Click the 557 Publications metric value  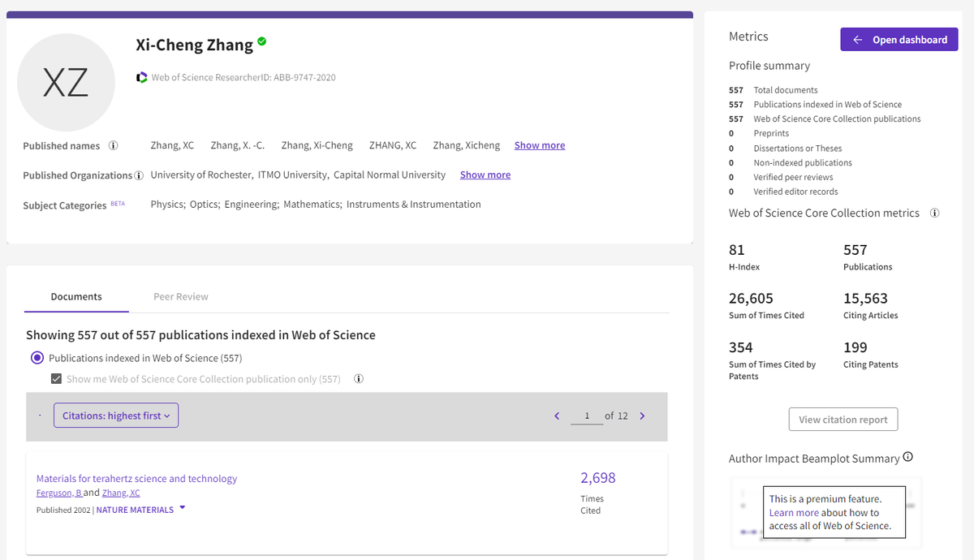[855, 250]
